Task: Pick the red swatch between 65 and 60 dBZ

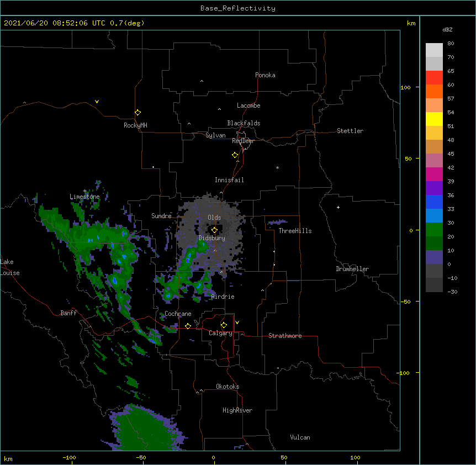Action: coord(434,77)
